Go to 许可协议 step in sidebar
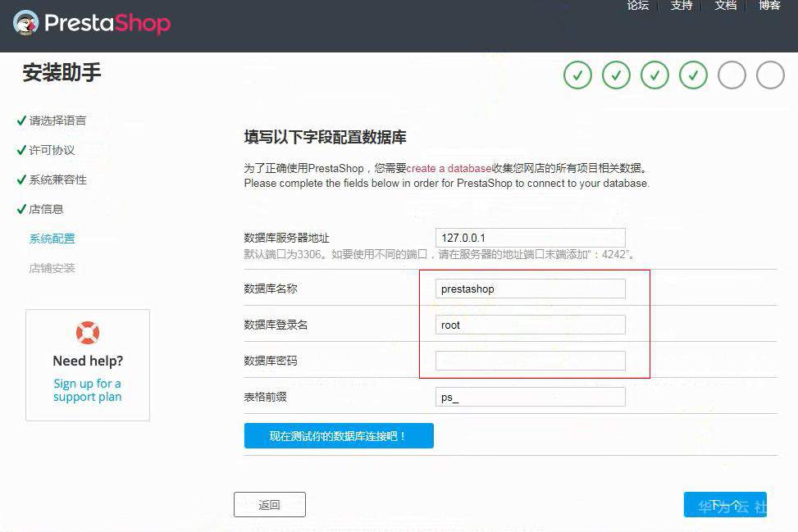This screenshot has width=798, height=532. pos(52,150)
